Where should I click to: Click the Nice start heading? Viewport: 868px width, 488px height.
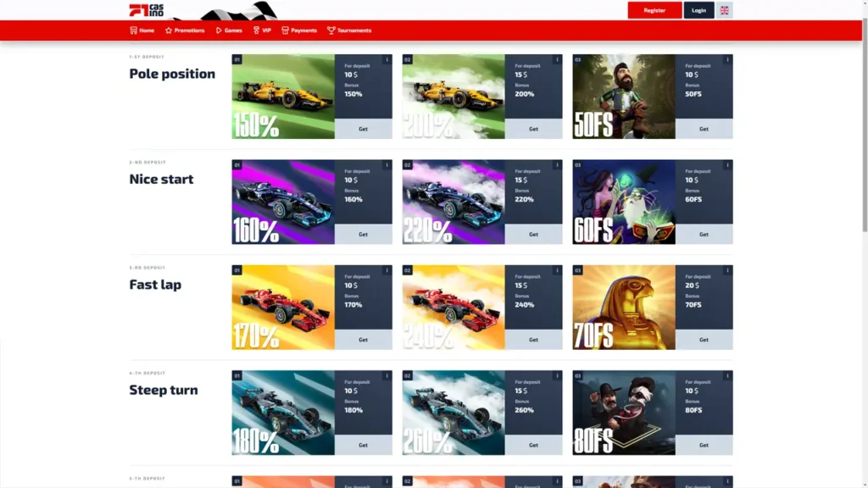(161, 179)
